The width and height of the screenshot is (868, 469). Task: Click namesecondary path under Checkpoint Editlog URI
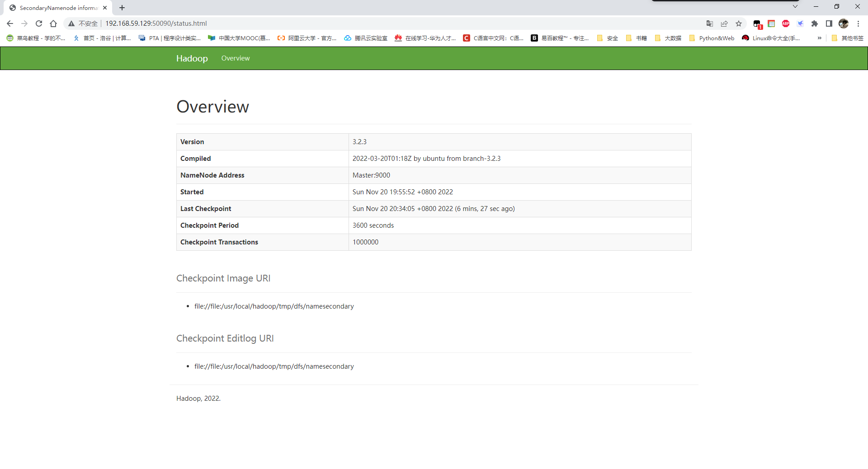(x=274, y=366)
